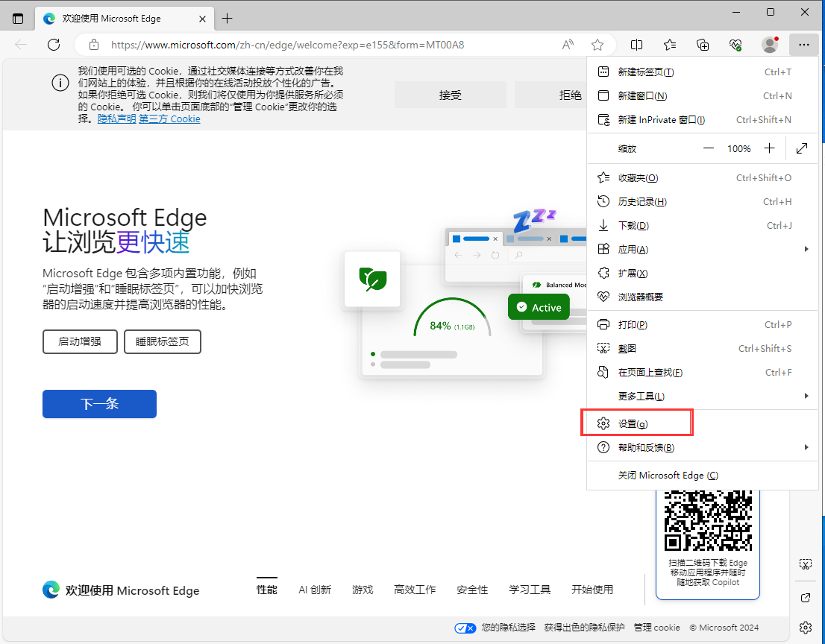Open History from the menu
This screenshot has width=825, height=644.
coord(703,202)
